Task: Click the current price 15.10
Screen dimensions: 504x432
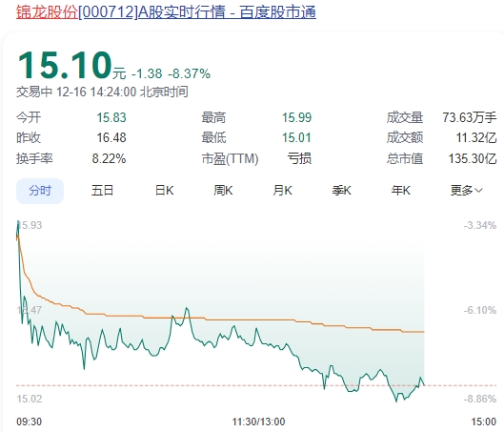Action: (x=65, y=66)
